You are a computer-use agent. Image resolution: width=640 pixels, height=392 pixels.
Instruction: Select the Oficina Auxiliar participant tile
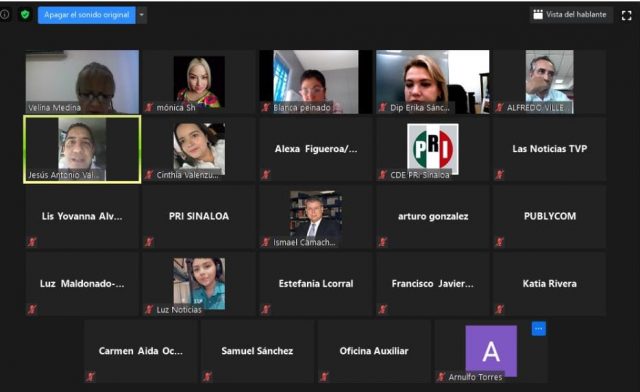pyautogui.click(x=374, y=351)
